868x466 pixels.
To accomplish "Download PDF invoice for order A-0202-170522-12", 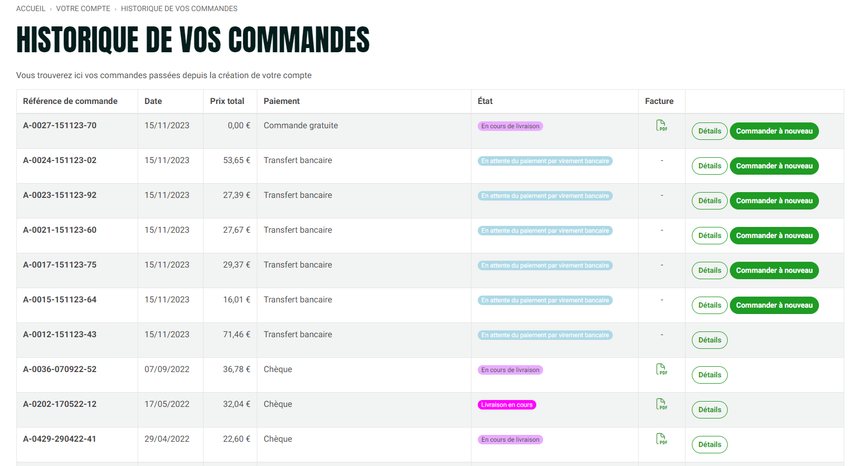I will [x=661, y=404].
